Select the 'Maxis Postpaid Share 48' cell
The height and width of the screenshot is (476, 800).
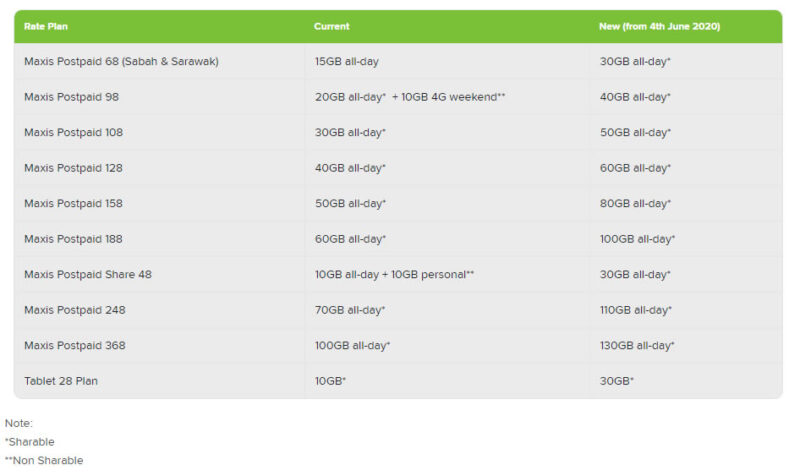point(88,274)
